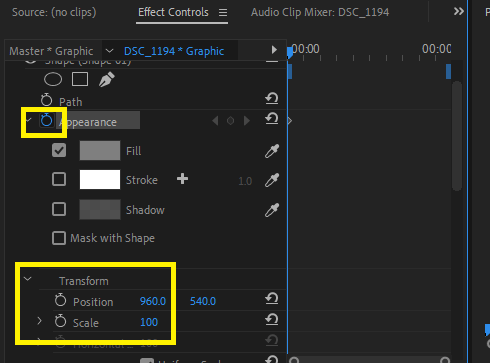Toggle animation stopwatch for Path

click(x=46, y=100)
